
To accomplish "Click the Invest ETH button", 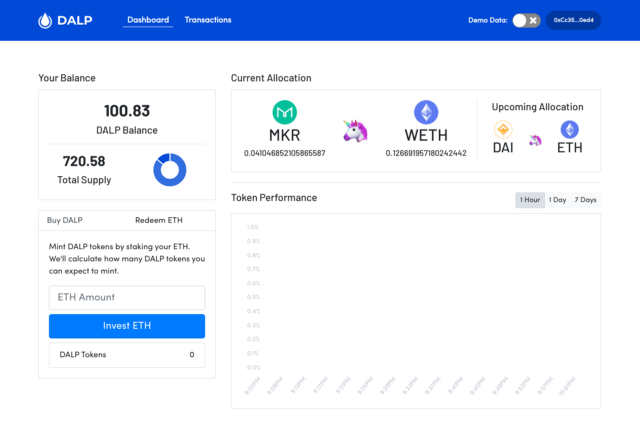I will (127, 326).
